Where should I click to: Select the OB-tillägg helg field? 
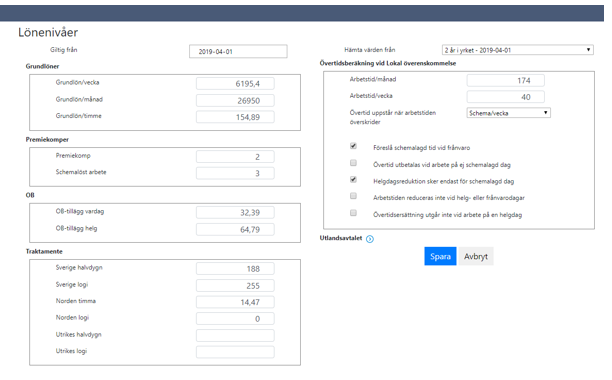(x=235, y=229)
